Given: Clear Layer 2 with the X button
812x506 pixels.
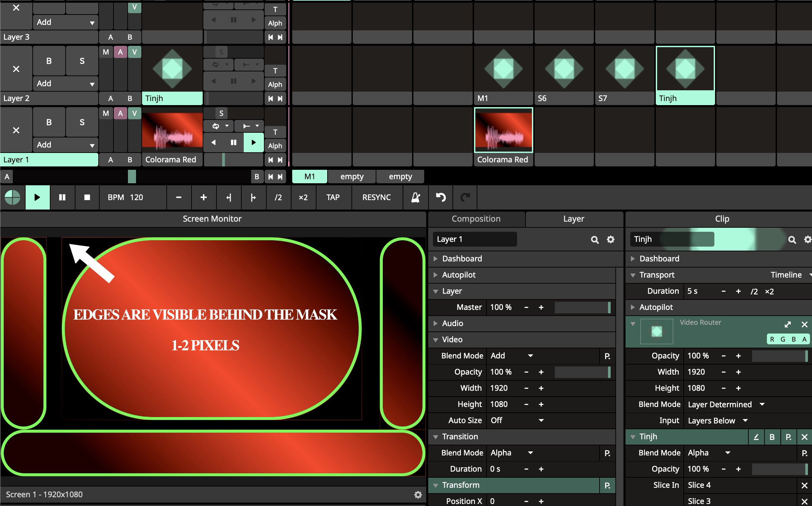Looking at the screenshot, I should pyautogui.click(x=16, y=69).
